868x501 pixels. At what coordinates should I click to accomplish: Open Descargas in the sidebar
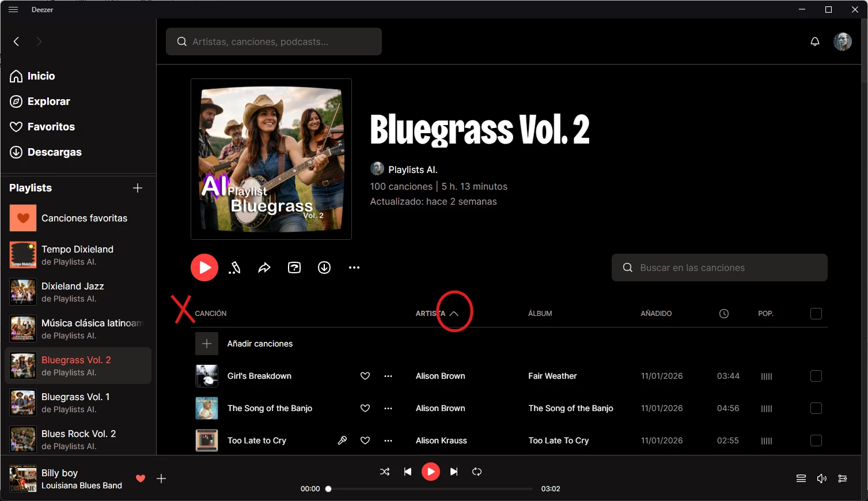click(x=46, y=152)
